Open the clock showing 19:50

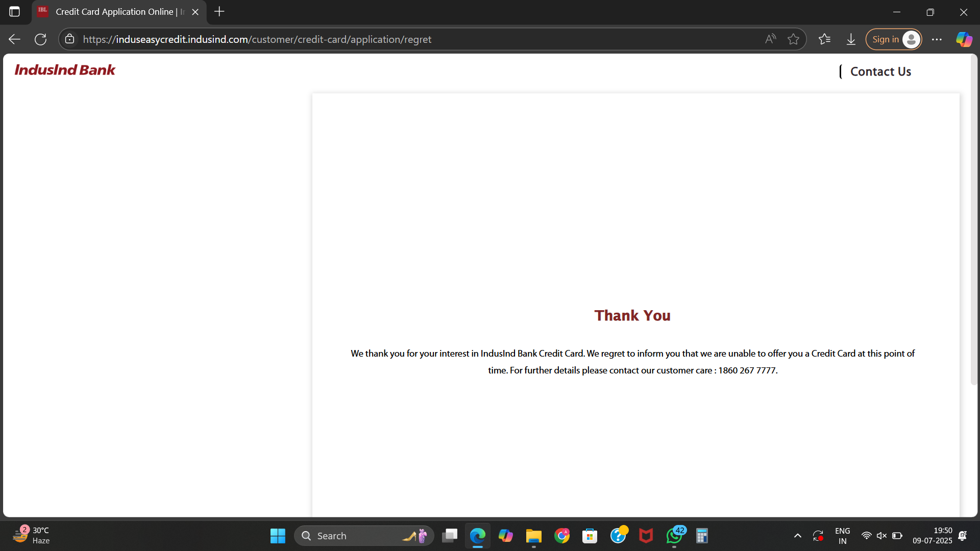coord(933,536)
